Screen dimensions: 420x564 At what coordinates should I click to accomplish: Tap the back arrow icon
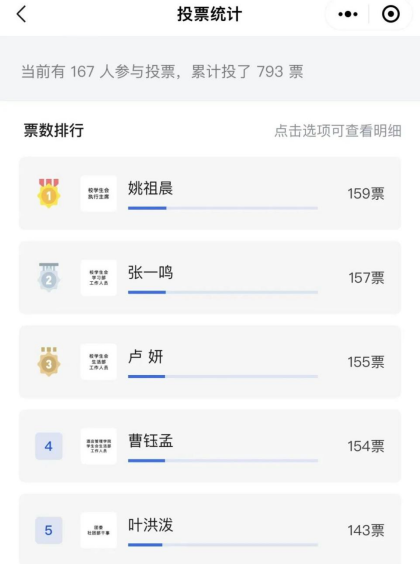(x=21, y=14)
